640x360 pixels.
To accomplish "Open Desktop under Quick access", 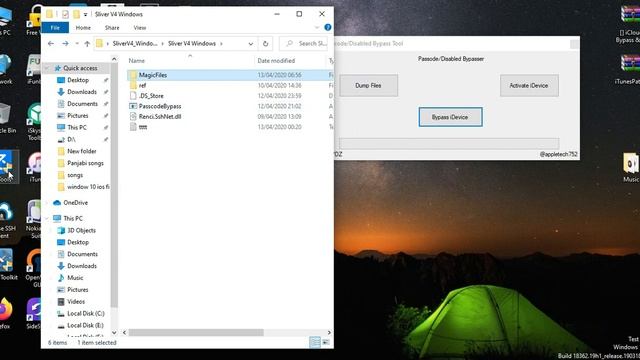I will click(78, 80).
